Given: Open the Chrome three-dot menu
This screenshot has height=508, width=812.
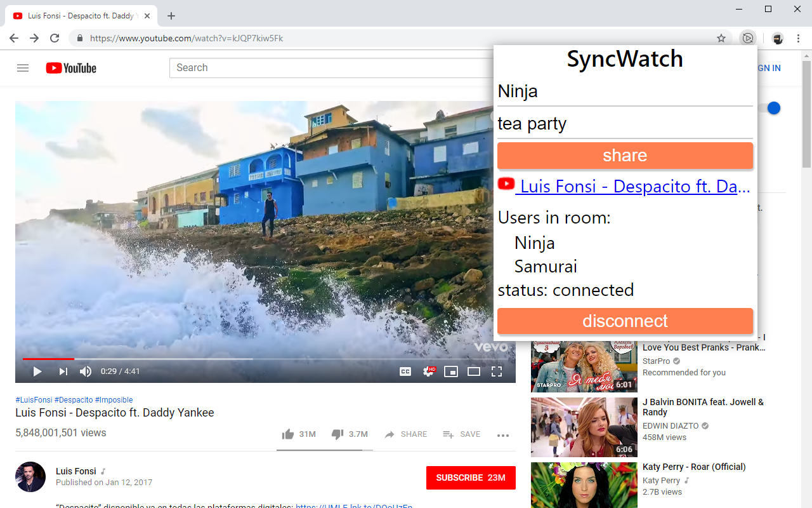Looking at the screenshot, I should tap(799, 38).
